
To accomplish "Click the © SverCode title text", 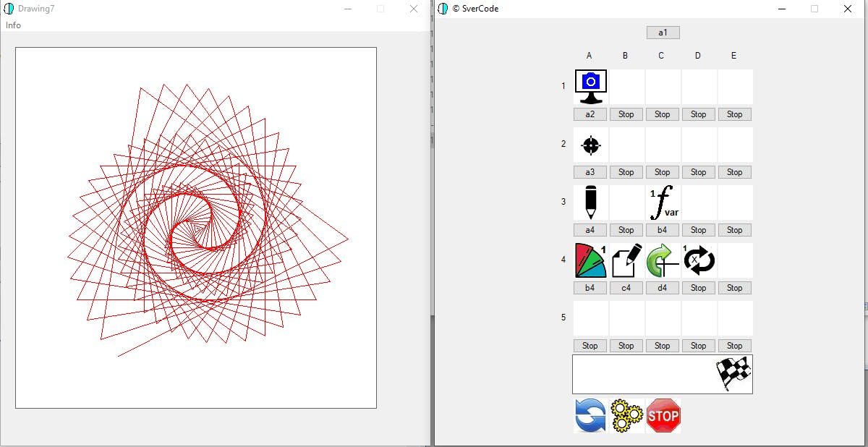I will [x=475, y=9].
